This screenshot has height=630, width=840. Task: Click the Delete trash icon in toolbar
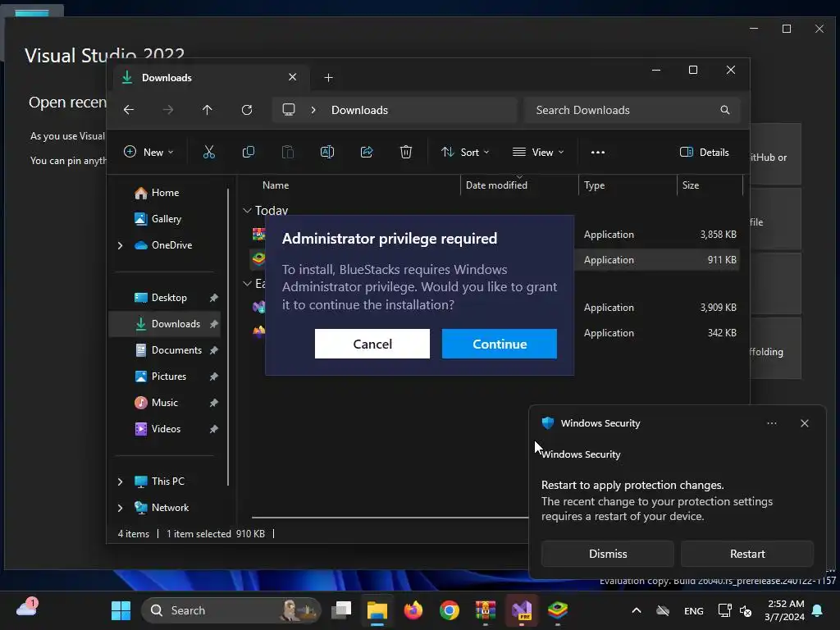pyautogui.click(x=406, y=152)
